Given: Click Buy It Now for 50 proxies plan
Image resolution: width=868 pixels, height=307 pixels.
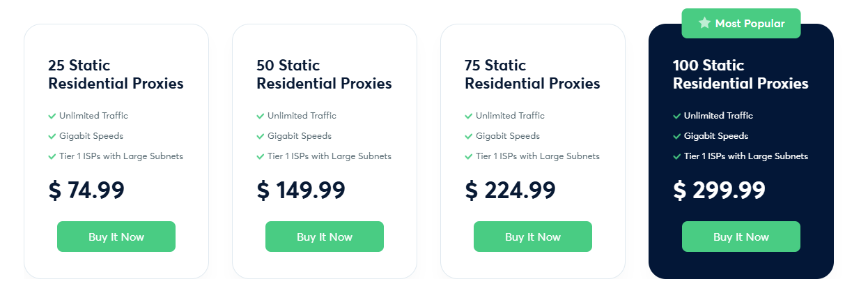Looking at the screenshot, I should (x=325, y=237).
